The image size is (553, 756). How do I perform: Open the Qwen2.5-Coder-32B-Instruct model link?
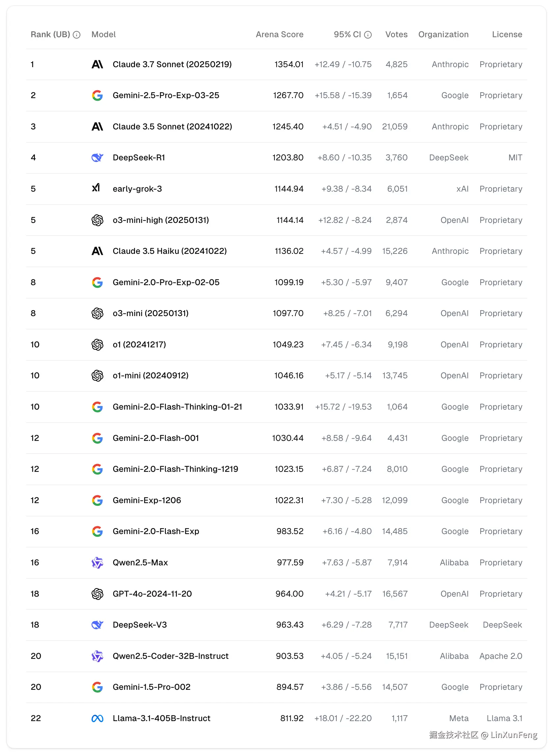pos(171,656)
